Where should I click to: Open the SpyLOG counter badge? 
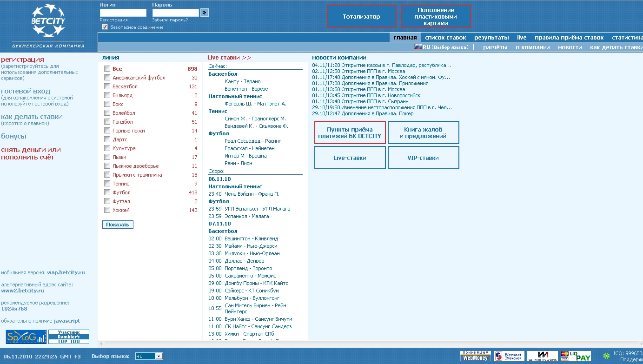pos(26,337)
